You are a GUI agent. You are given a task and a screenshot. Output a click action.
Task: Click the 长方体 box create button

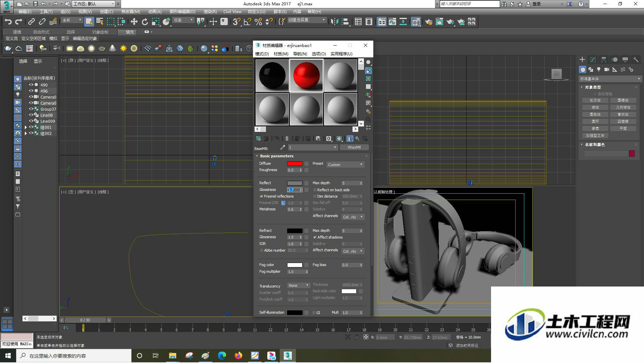pyautogui.click(x=595, y=100)
